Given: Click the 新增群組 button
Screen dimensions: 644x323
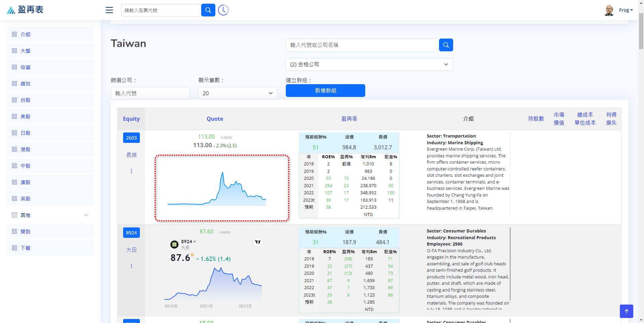Looking at the screenshot, I should pos(325,91).
